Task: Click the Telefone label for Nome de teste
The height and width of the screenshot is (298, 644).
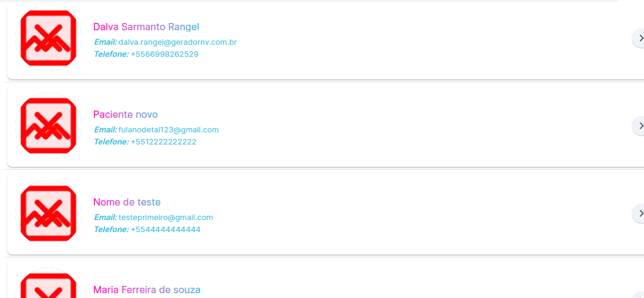Action: click(x=111, y=230)
